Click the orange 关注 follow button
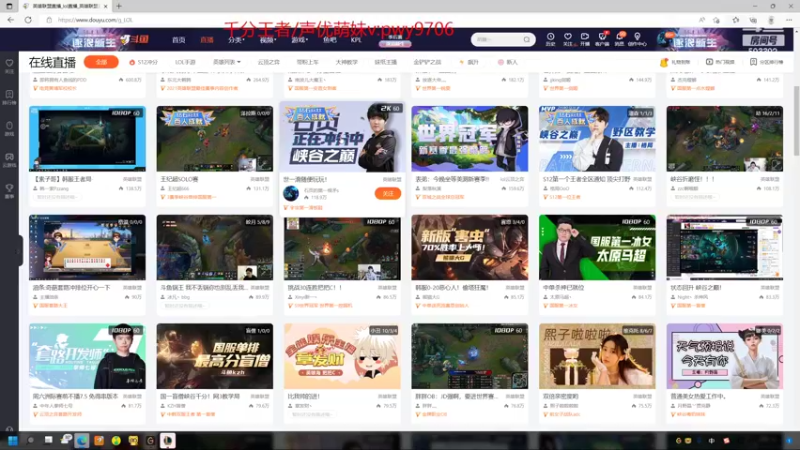This screenshot has width=800, height=450. pyautogui.click(x=388, y=193)
